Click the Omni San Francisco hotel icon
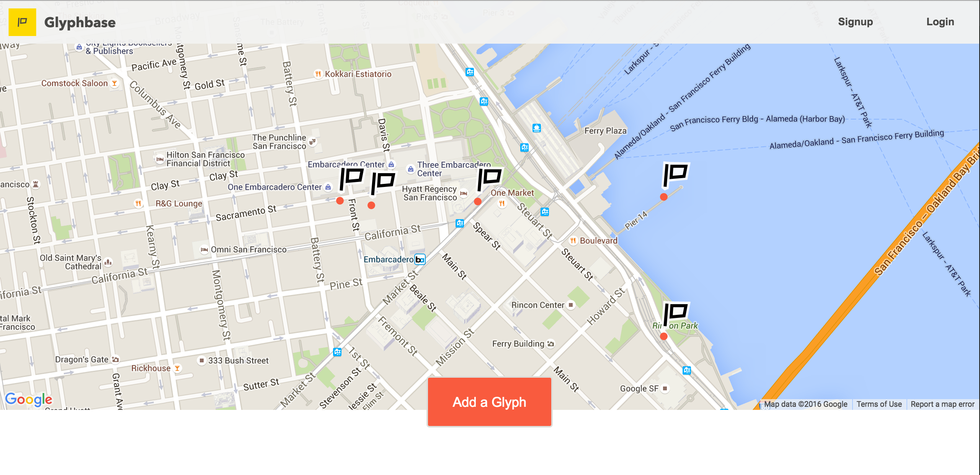This screenshot has height=475, width=980. point(204,250)
